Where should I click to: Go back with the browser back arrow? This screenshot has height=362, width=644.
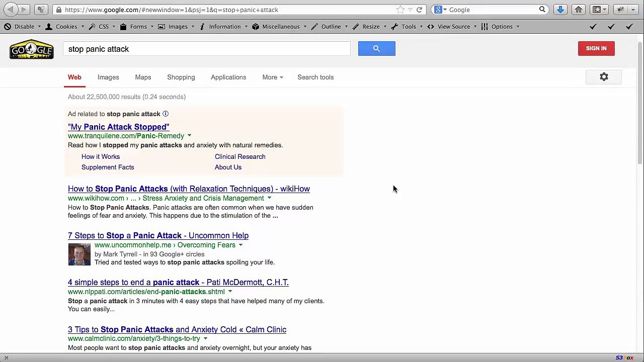[x=10, y=10]
